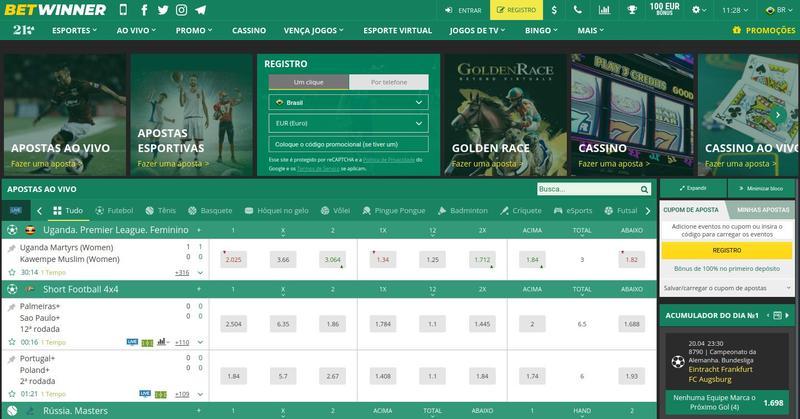Switch to the MINHAS APOSTAS tab

762,210
